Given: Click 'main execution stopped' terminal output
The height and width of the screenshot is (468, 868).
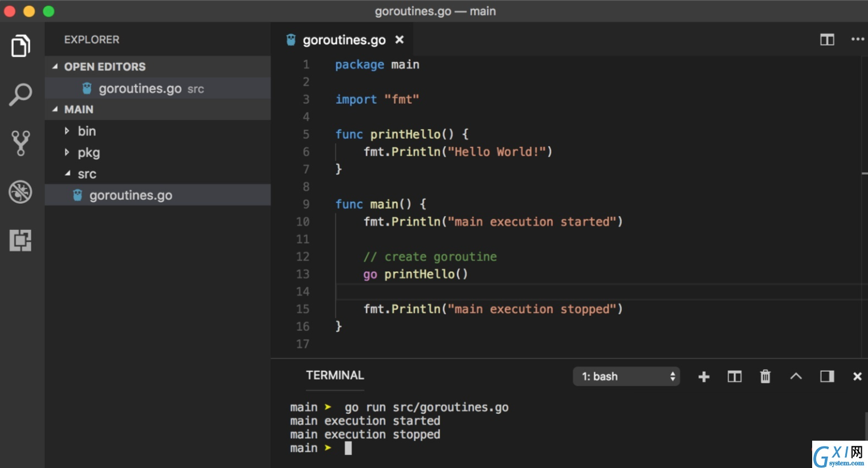Looking at the screenshot, I should click(x=365, y=434).
